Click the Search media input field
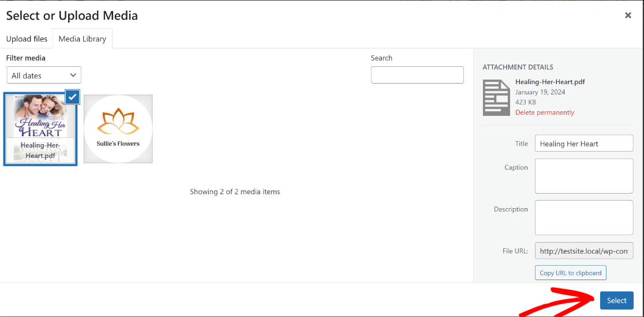644x317 pixels. (417, 75)
